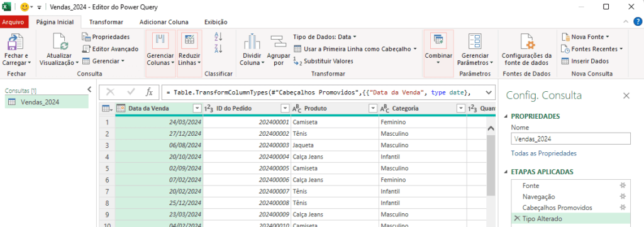Click date type icon of Data da Venda column
644x227 pixels.
pyautogui.click(x=121, y=108)
